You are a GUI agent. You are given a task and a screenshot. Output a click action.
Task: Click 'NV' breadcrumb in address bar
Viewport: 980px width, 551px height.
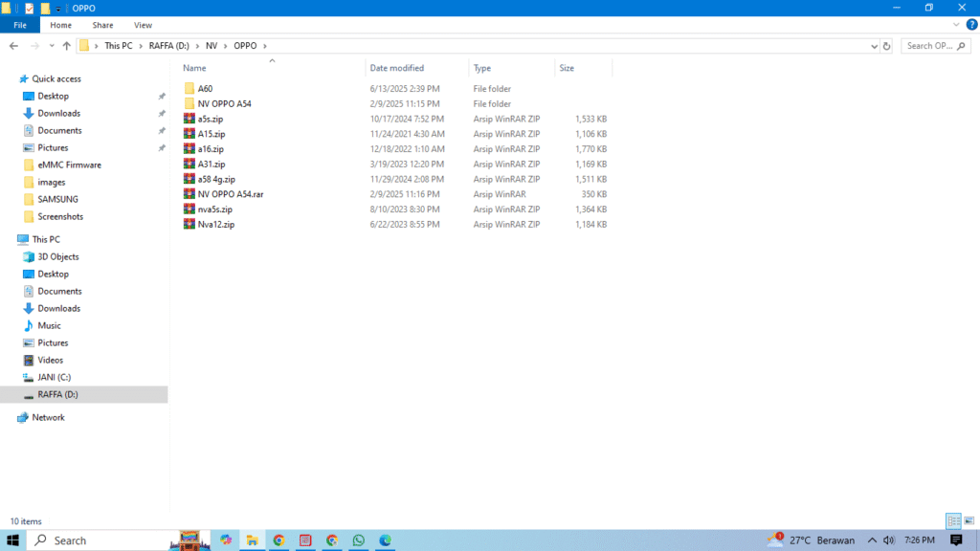tap(212, 46)
